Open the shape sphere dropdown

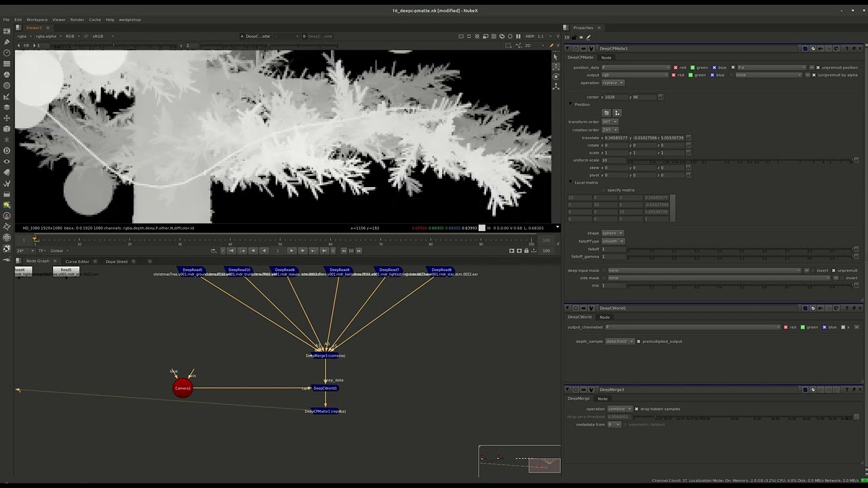tap(612, 233)
